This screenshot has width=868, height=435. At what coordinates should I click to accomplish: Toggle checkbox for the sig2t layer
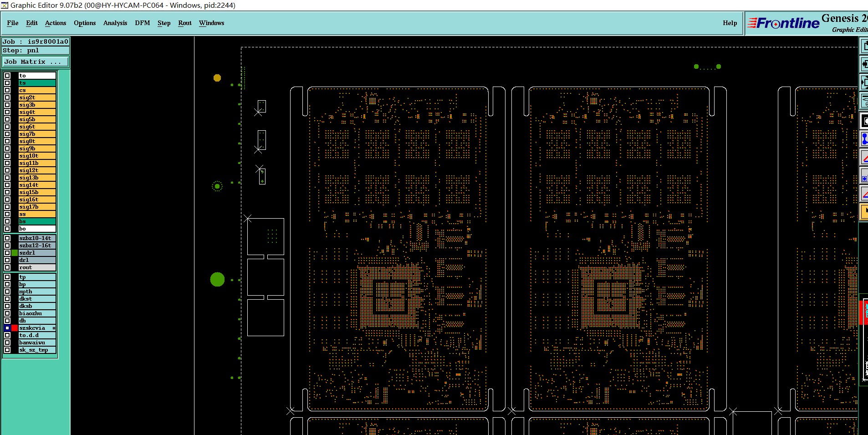[x=7, y=97]
